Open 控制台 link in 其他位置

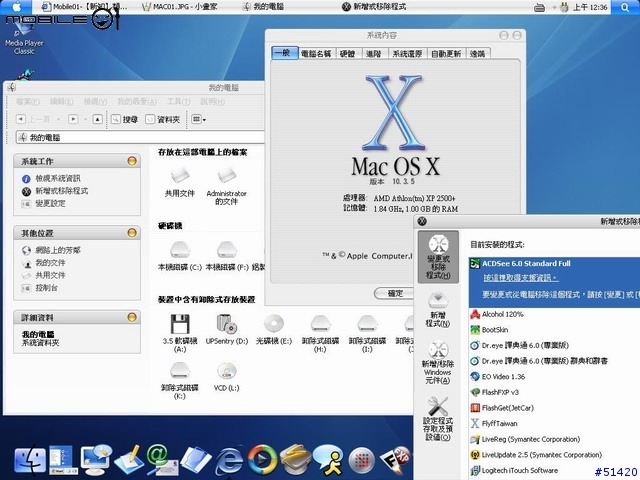[x=47, y=288]
